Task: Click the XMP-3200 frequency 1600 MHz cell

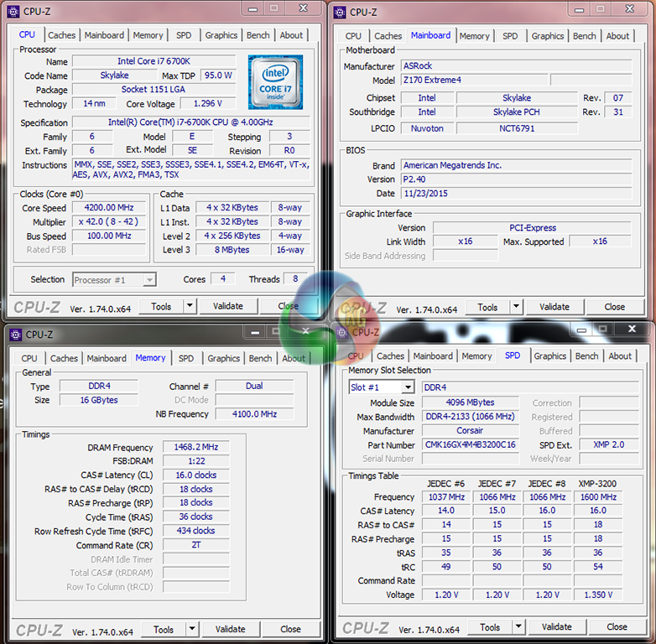Action: pos(598,497)
